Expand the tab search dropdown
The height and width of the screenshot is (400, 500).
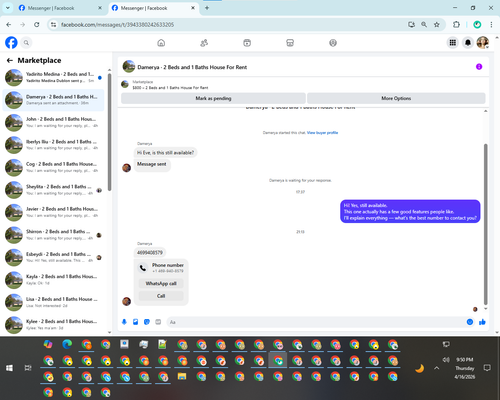tap(7, 8)
